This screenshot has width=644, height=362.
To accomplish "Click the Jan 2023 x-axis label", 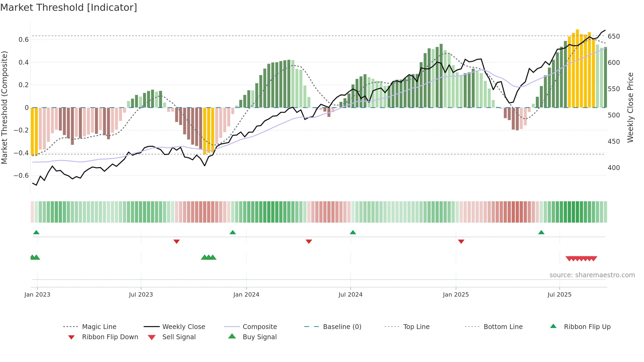I will (x=37, y=294).
